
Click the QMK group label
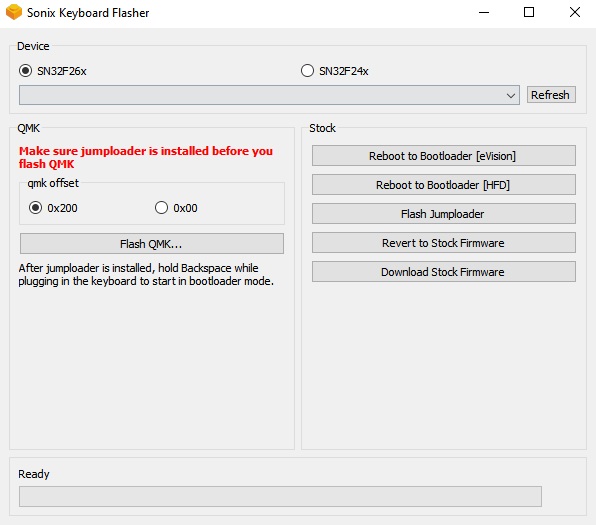pos(29,128)
